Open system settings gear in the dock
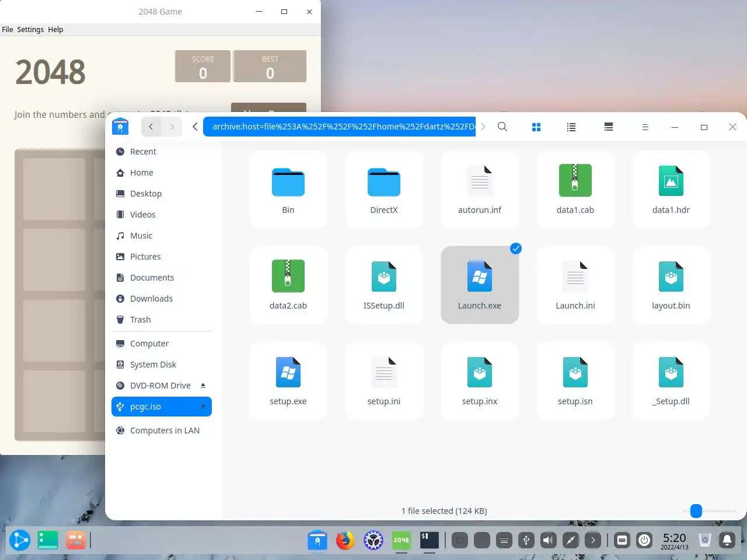747x560 pixels. [x=373, y=540]
